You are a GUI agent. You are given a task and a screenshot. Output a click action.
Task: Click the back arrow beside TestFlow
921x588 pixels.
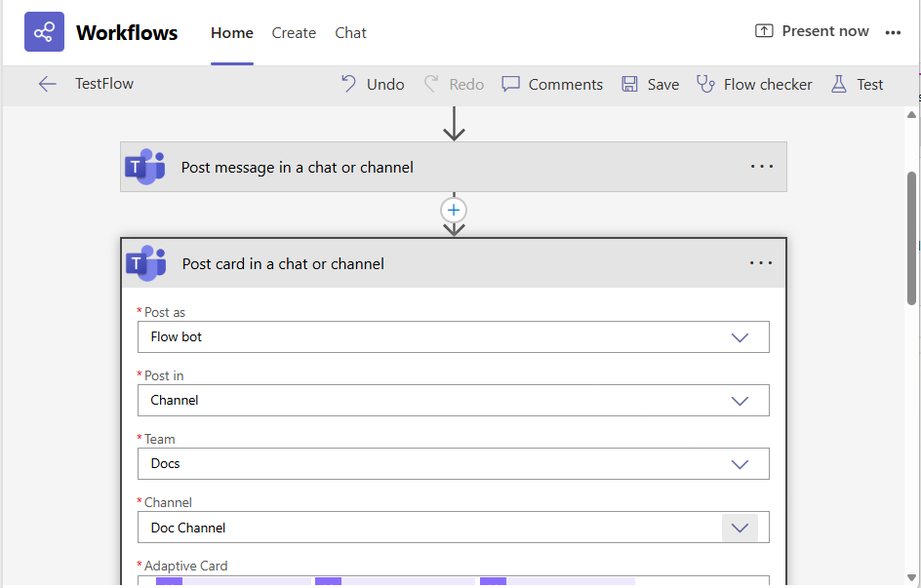pyautogui.click(x=47, y=84)
